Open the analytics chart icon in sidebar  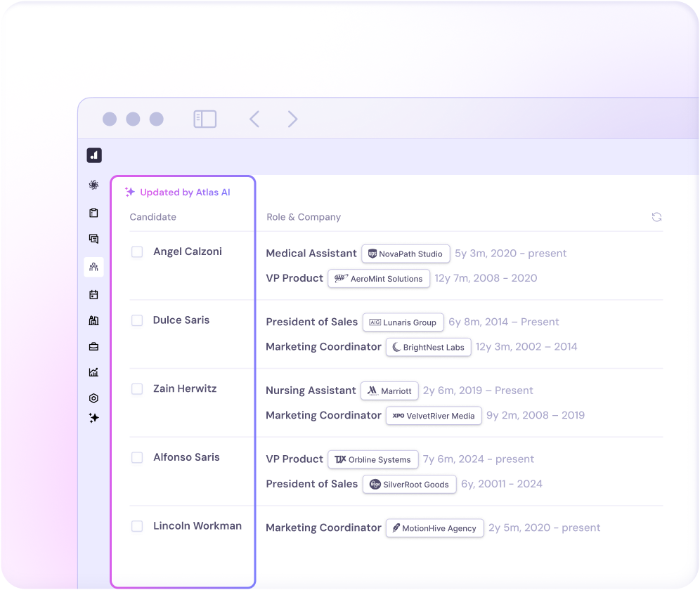(93, 372)
